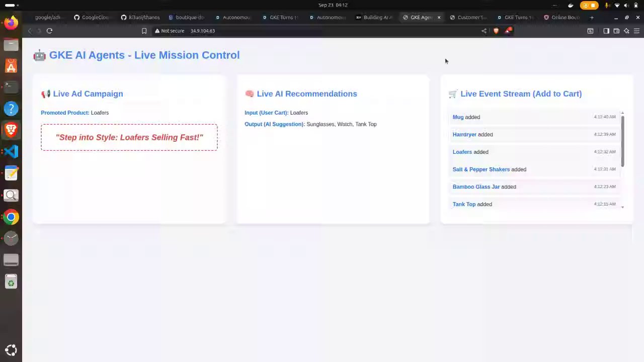Toggle the browser sidebar
The height and width of the screenshot is (362, 644).
(x=606, y=31)
